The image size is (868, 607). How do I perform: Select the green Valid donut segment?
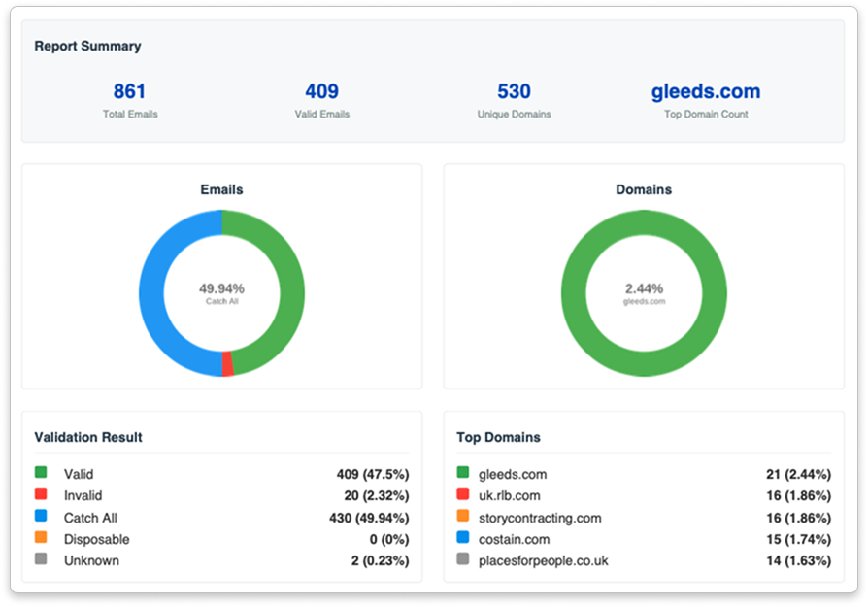[x=290, y=291]
